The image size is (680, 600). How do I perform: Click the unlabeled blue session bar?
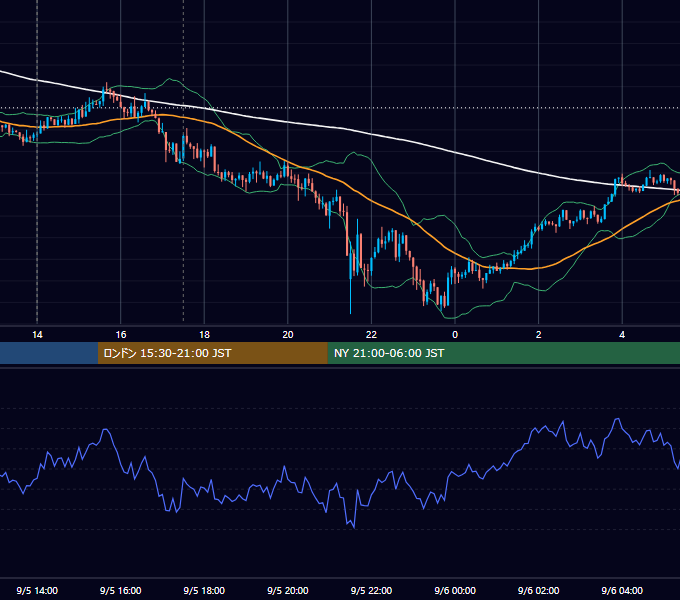coord(49,353)
